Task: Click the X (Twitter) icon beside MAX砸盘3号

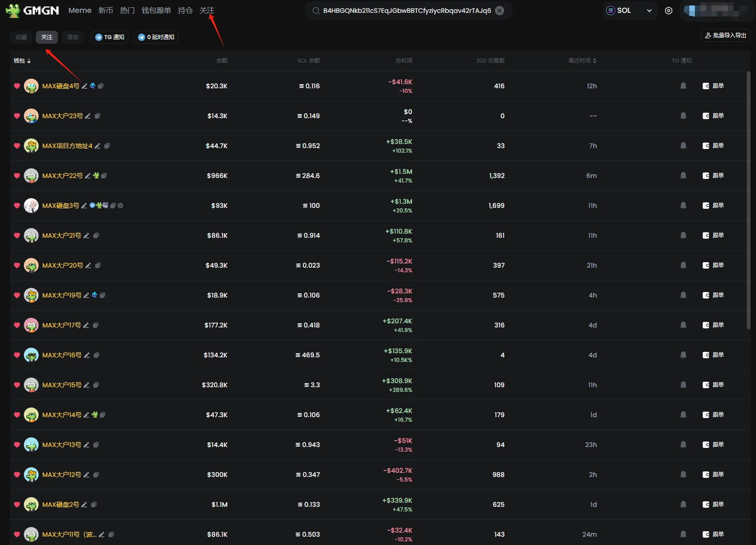Action: (x=120, y=206)
